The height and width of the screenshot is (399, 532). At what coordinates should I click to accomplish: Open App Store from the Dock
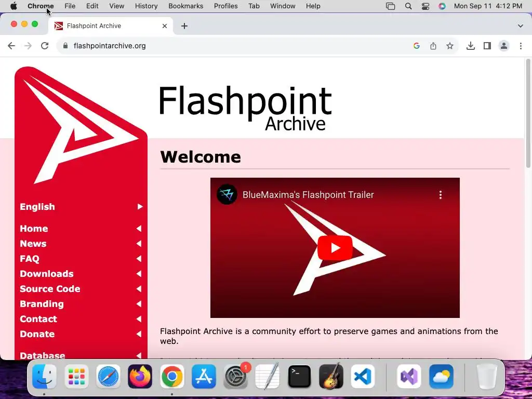coord(204,376)
